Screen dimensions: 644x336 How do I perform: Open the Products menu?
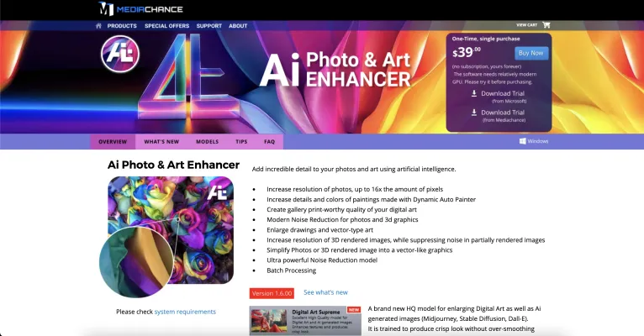pyautogui.click(x=122, y=26)
